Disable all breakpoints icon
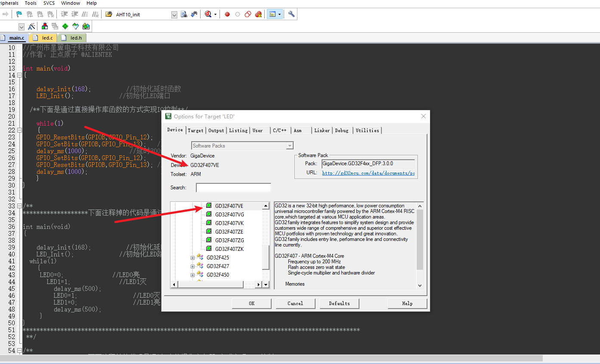Image resolution: width=600 pixels, height=364 pixels. coord(248,14)
